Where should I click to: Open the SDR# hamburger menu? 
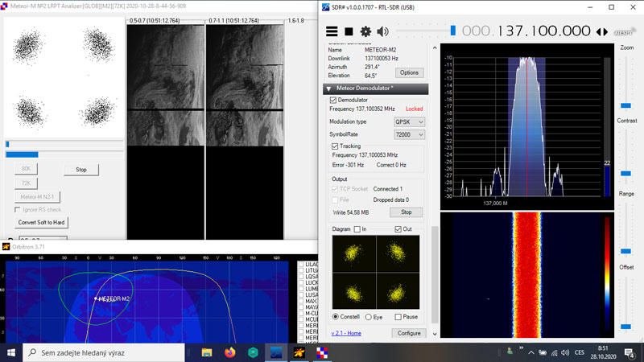[x=332, y=31]
